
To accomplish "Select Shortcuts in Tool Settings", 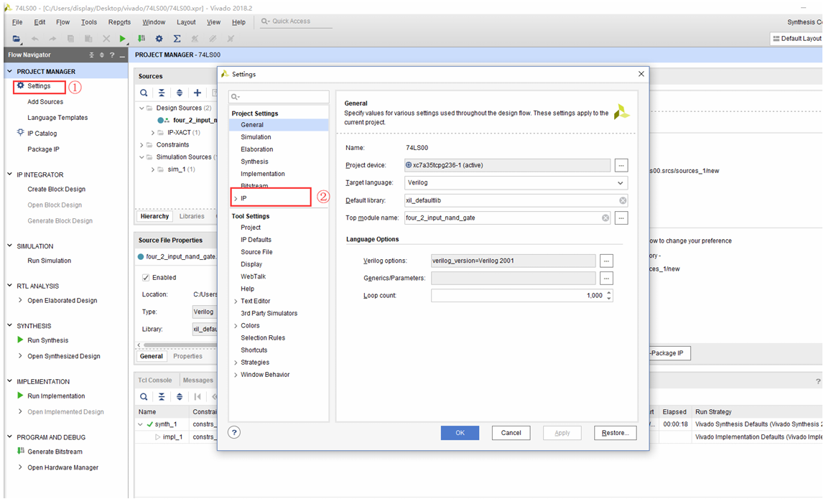I will click(254, 350).
